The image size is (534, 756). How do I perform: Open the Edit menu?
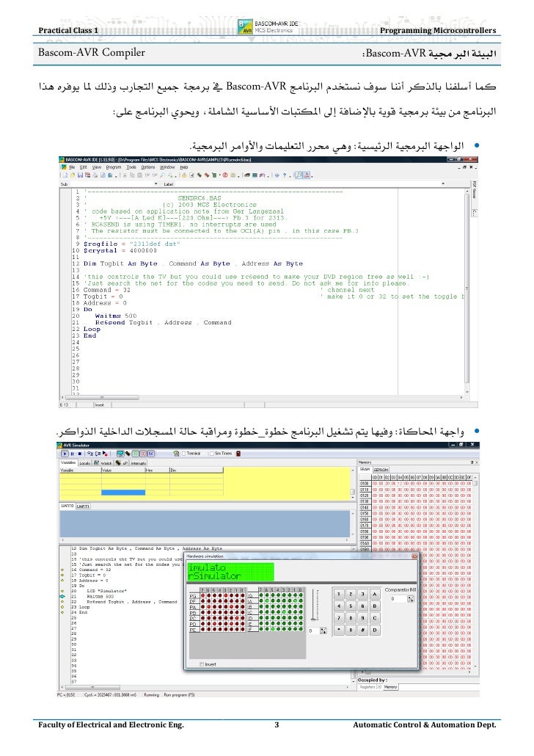[x=84, y=167]
